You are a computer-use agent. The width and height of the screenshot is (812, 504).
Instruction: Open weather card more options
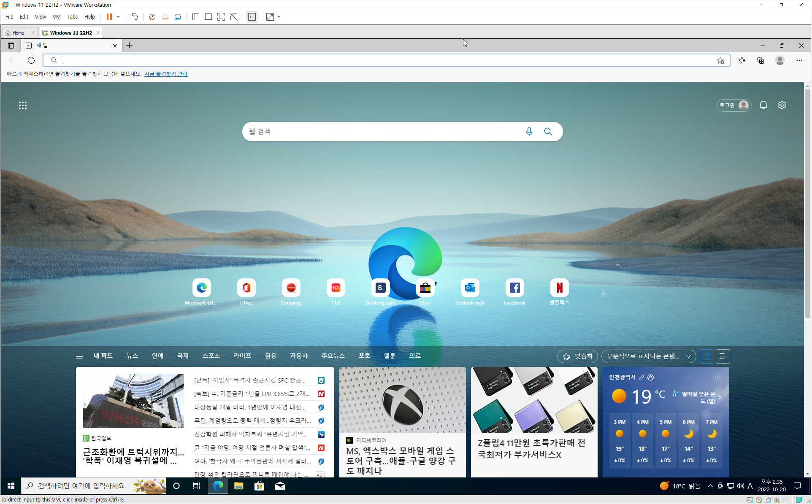pyautogui.click(x=717, y=377)
